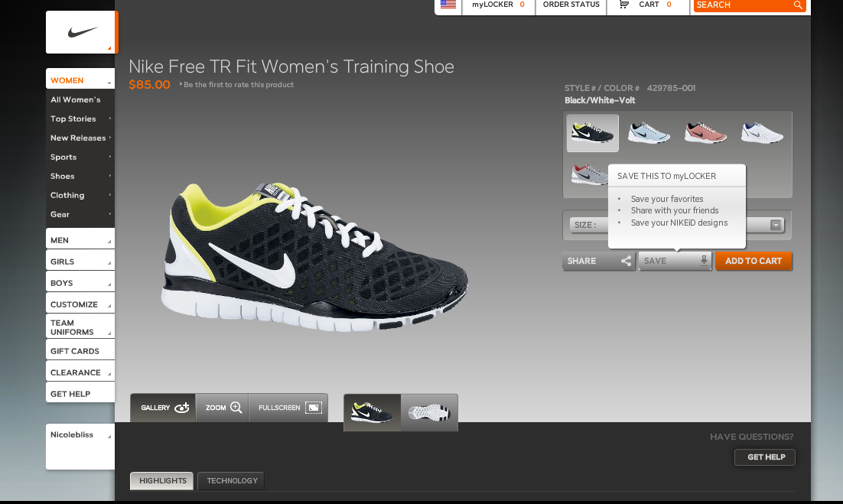Click the share network icon
The height and width of the screenshot is (504, 843).
click(x=626, y=261)
